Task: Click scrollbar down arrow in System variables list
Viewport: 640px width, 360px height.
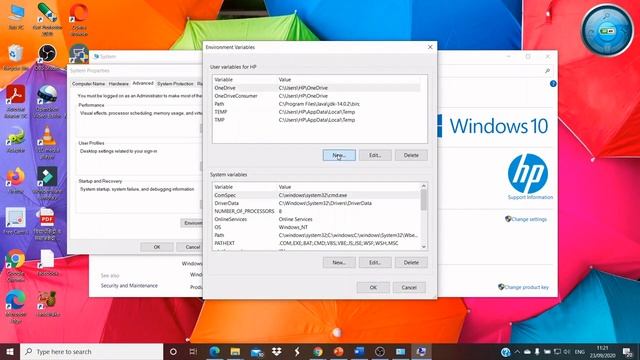Action: pos(424,247)
